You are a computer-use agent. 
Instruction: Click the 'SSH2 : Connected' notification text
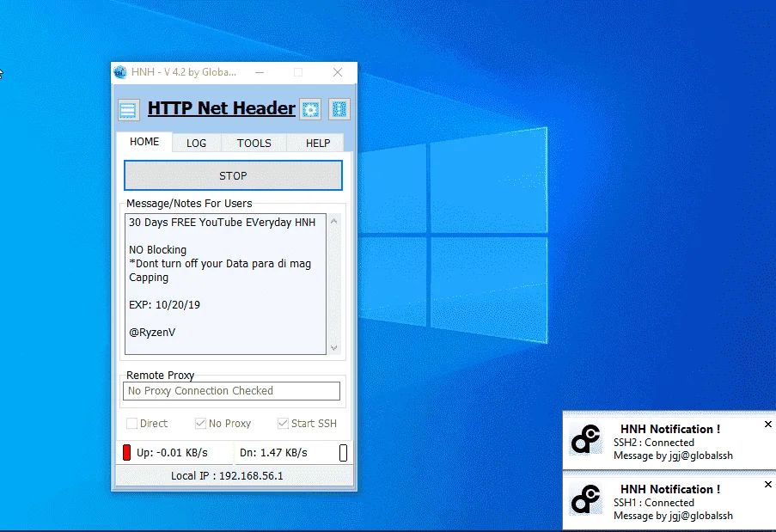654,443
